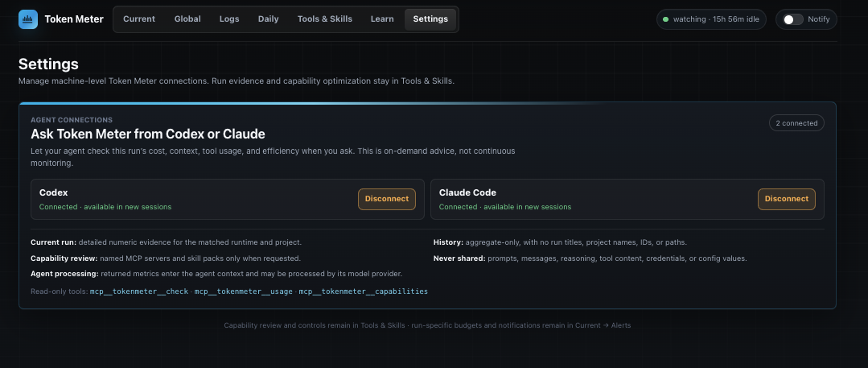Go to the Daily tab
The height and width of the screenshot is (368, 868).
coord(269,19)
